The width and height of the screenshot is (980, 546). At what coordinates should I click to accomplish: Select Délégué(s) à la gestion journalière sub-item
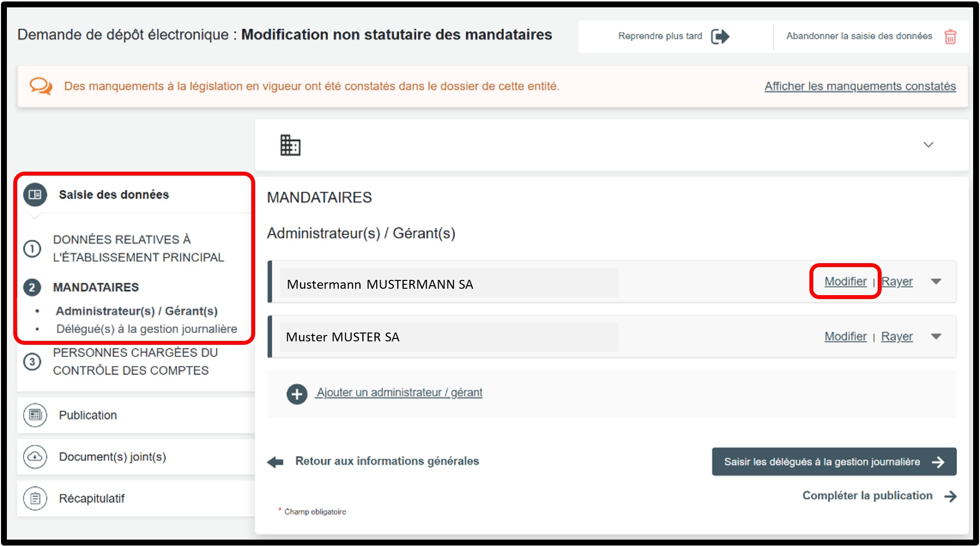coord(147,329)
